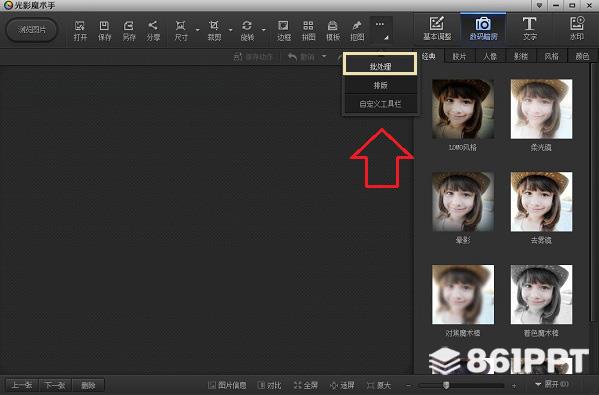599x395 pixels.
Task: Click the 保存动作 (save action) icon
Action: [238, 57]
